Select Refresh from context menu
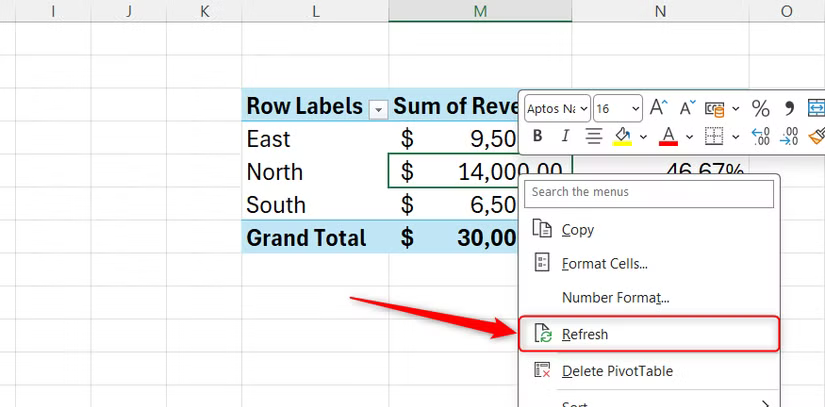Viewport: 825px width, 407px height. point(585,335)
